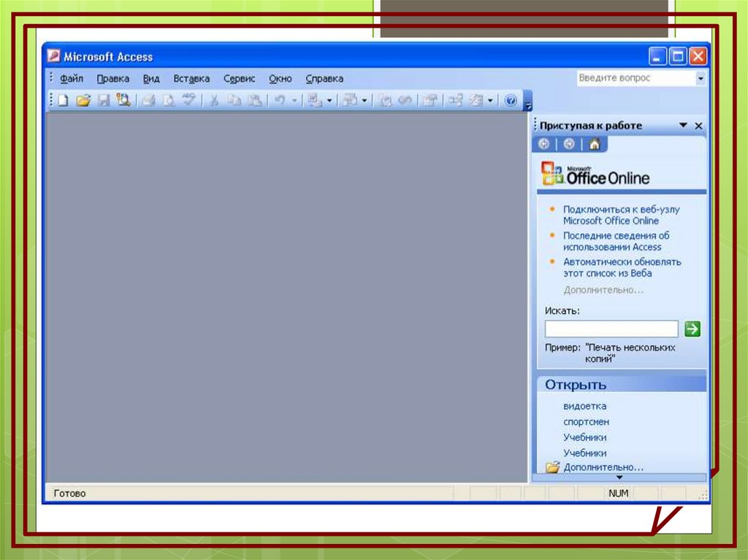Expand the OfficeLinks dropdown arrow
748x560 pixels.
[329, 100]
